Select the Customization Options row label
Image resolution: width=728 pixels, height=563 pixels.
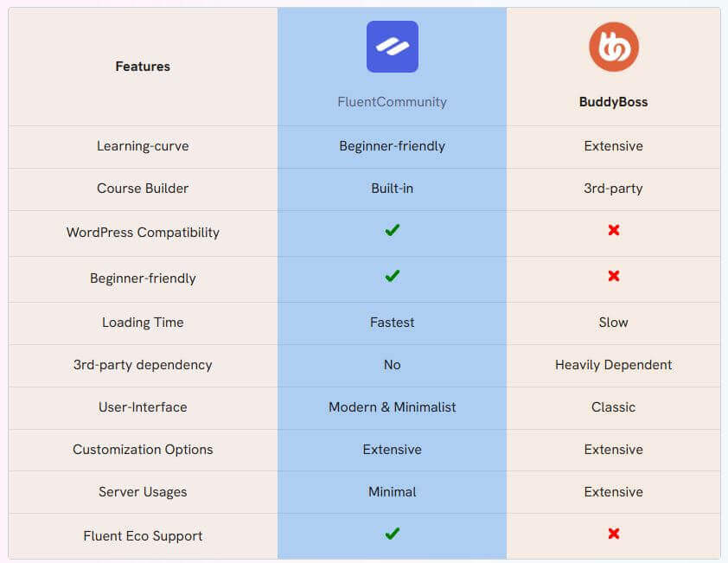coord(143,450)
